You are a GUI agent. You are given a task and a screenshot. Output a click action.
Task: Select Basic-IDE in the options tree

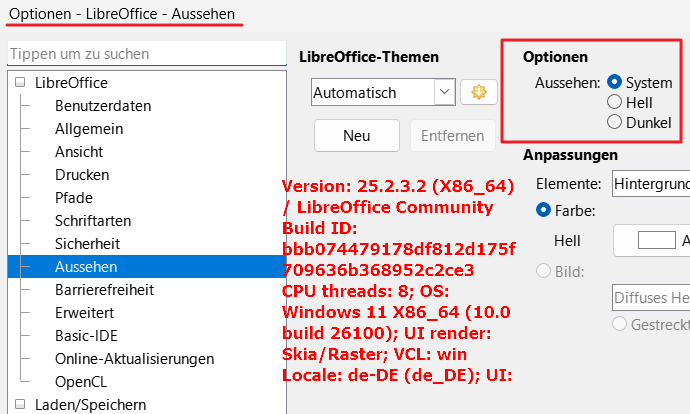tap(86, 335)
